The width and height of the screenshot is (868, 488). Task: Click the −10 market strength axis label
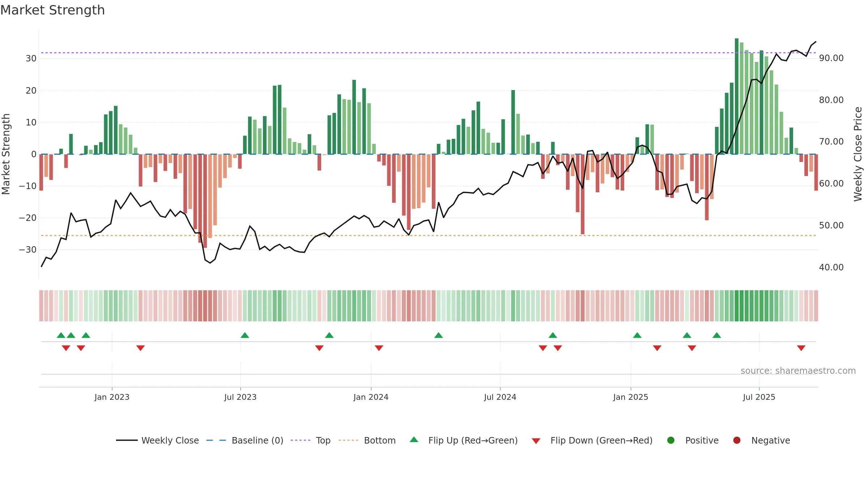coord(28,186)
